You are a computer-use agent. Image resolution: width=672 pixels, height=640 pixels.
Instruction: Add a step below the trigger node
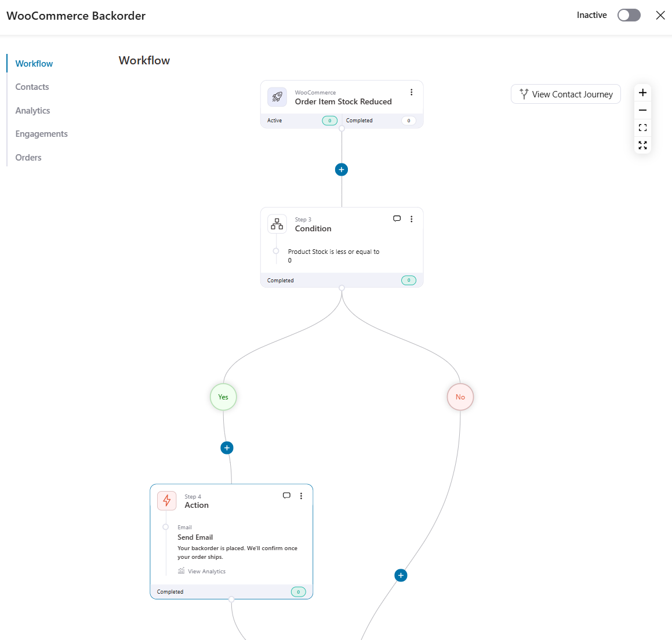[x=342, y=169]
